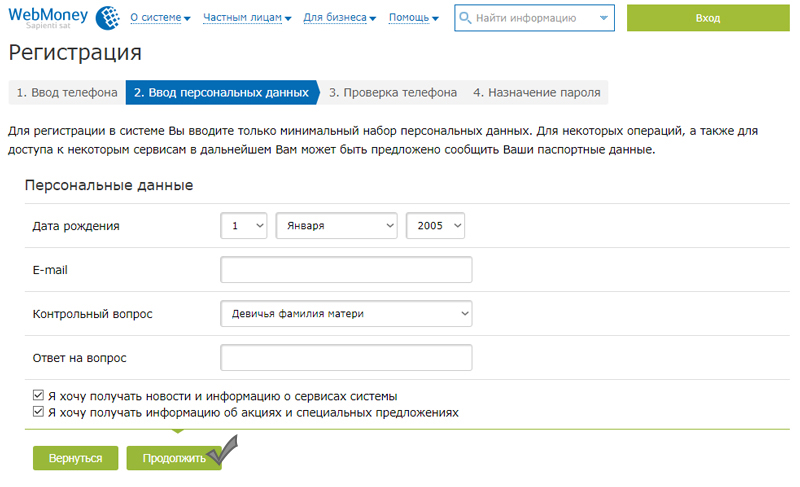Open the 'Помощь' menu
The height and width of the screenshot is (487, 800).
pyautogui.click(x=414, y=18)
